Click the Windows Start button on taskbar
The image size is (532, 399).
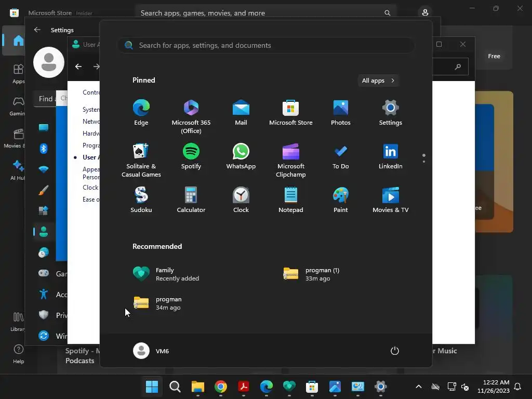coord(152,387)
